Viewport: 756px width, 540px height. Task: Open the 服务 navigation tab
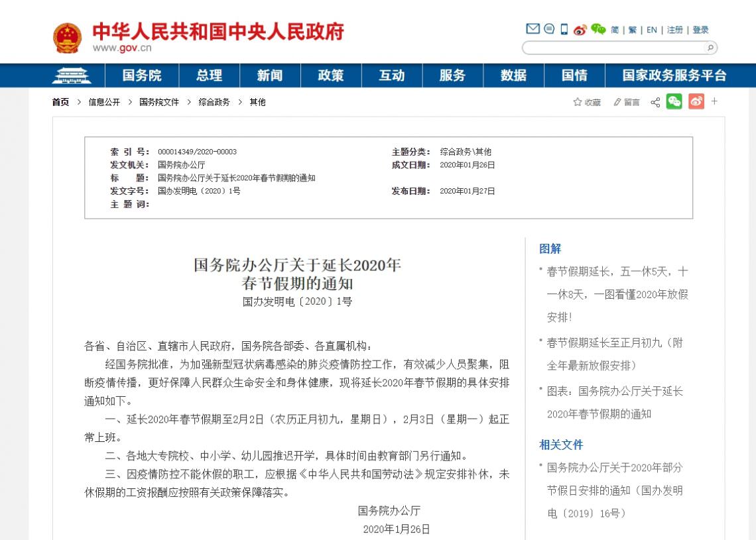click(x=453, y=76)
